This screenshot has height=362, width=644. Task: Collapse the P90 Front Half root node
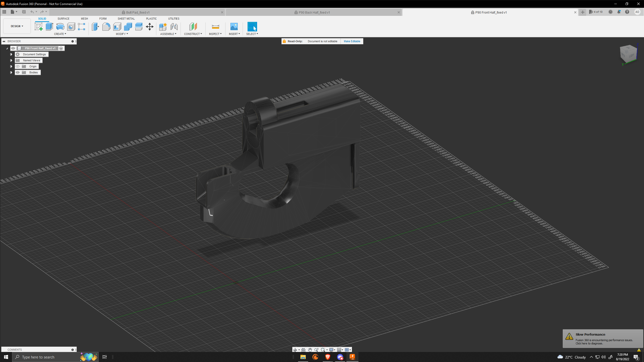[x=7, y=48]
